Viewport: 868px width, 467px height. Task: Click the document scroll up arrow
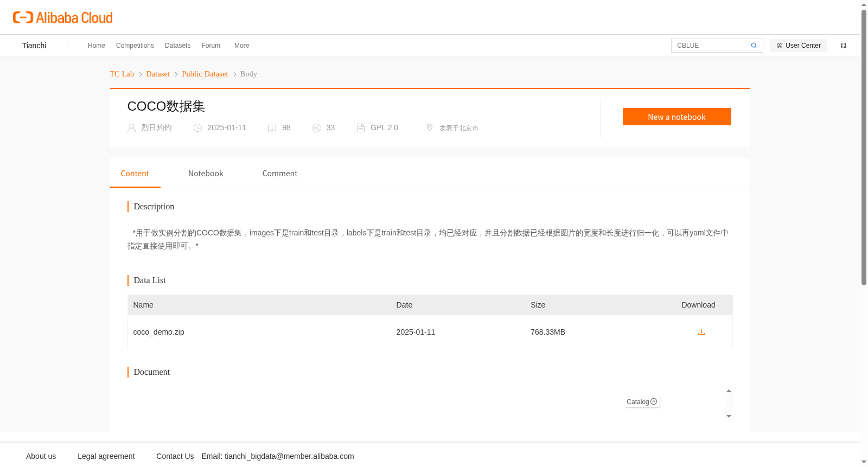pyautogui.click(x=729, y=391)
